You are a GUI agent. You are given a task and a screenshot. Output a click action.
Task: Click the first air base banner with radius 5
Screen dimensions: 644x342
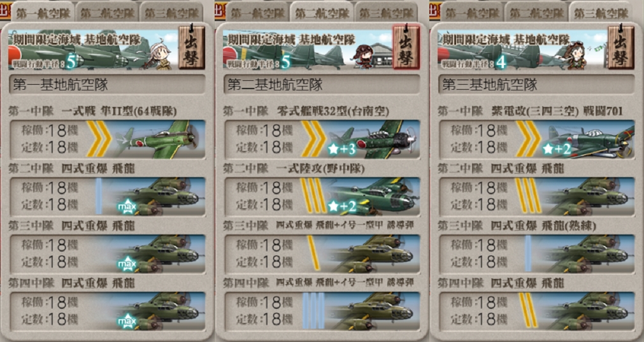click(93, 49)
